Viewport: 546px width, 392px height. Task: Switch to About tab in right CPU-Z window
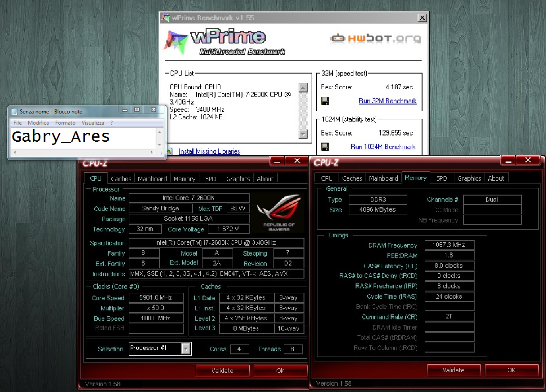(x=496, y=178)
